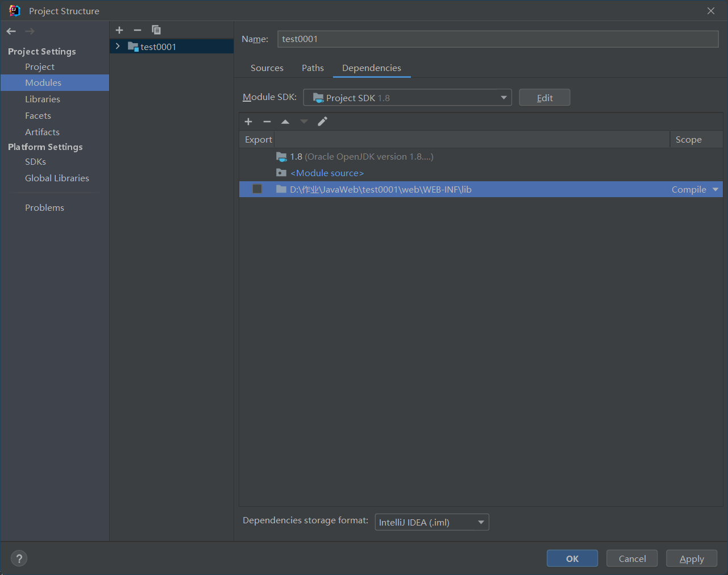Click the Apply button

click(x=692, y=559)
